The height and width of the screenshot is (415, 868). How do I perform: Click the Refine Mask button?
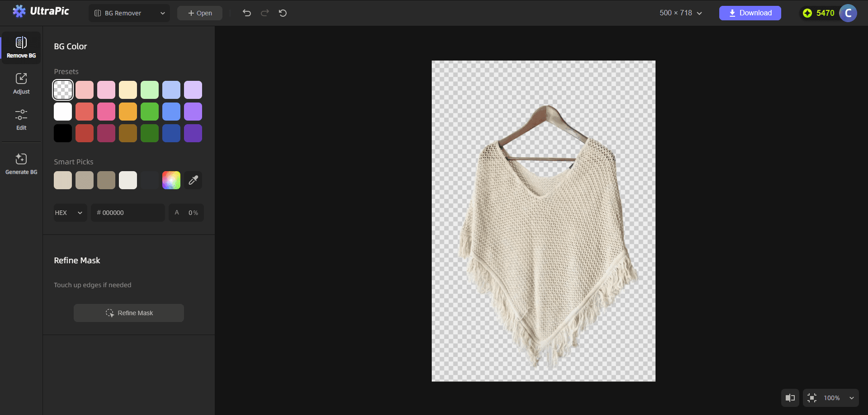pos(128,312)
